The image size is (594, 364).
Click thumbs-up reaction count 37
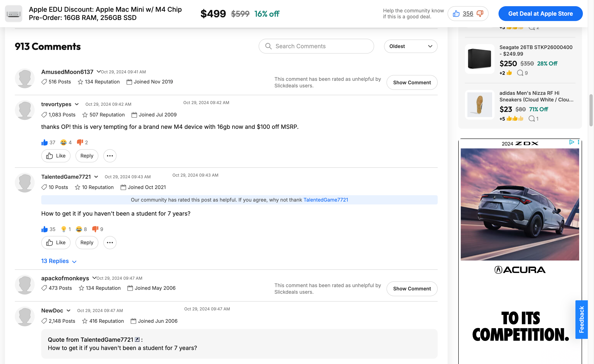point(48,142)
